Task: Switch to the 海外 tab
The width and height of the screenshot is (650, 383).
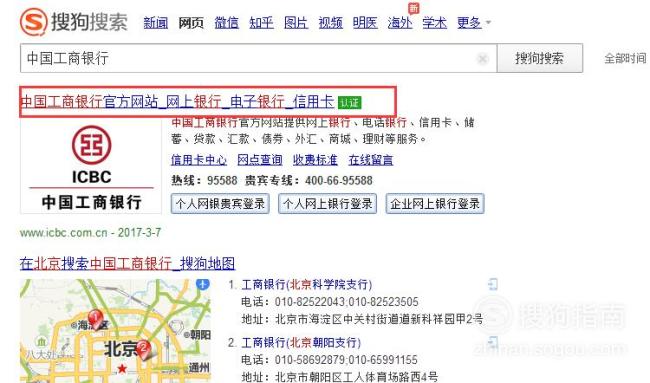Action: (400, 22)
